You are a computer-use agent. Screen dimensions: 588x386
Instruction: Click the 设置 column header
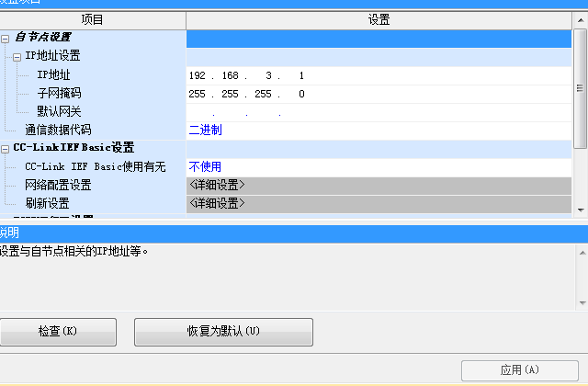pyautogui.click(x=379, y=19)
